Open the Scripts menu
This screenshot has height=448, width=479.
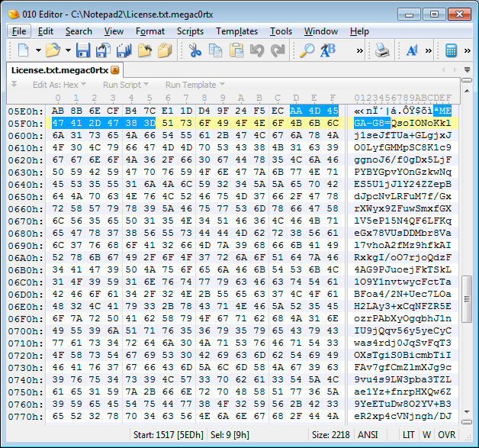click(x=190, y=31)
